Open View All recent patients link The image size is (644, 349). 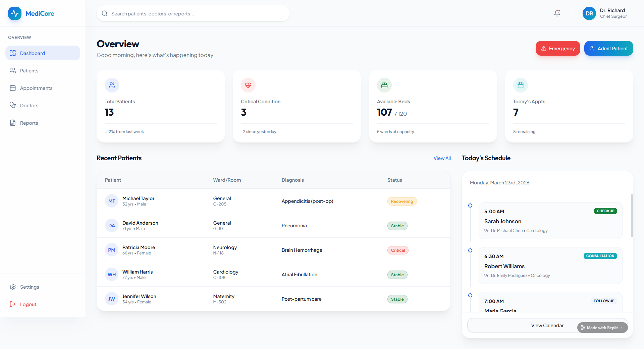point(442,158)
